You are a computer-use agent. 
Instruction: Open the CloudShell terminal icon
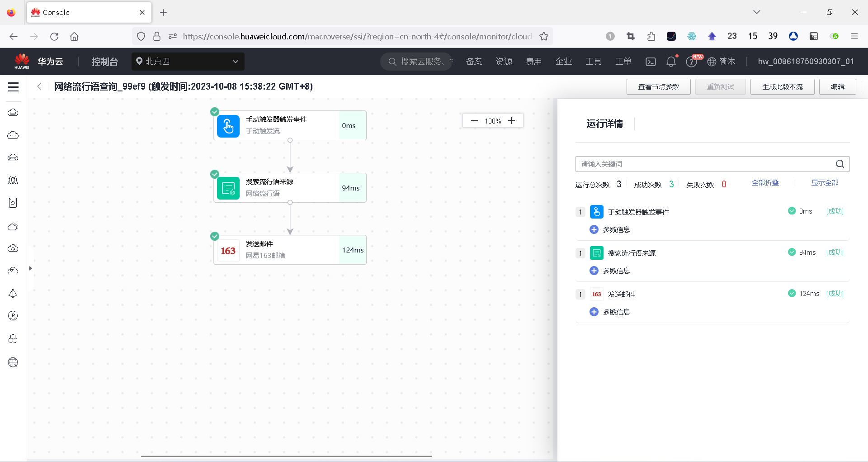click(651, 62)
